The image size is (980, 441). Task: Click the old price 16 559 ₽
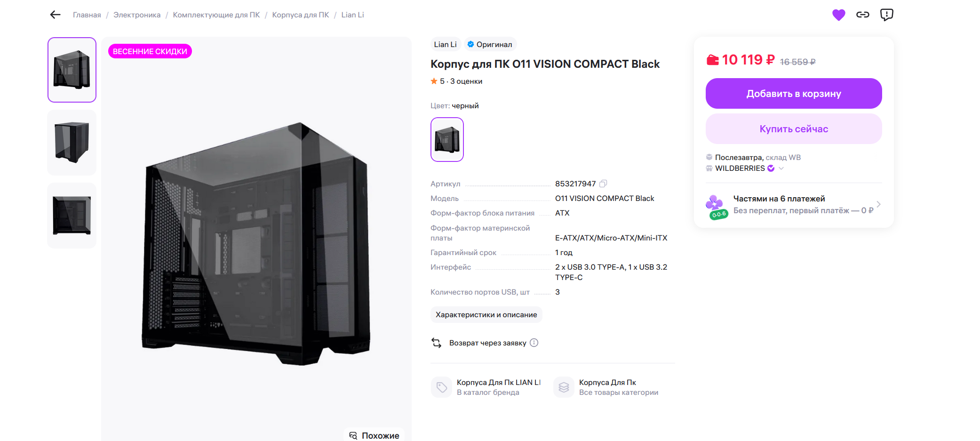pos(797,62)
